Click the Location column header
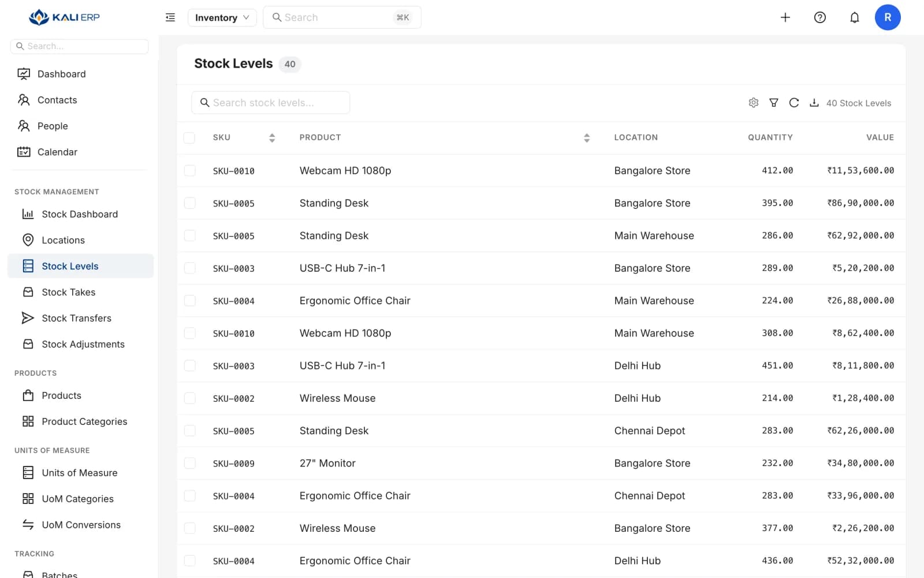The image size is (924, 578). click(x=636, y=138)
